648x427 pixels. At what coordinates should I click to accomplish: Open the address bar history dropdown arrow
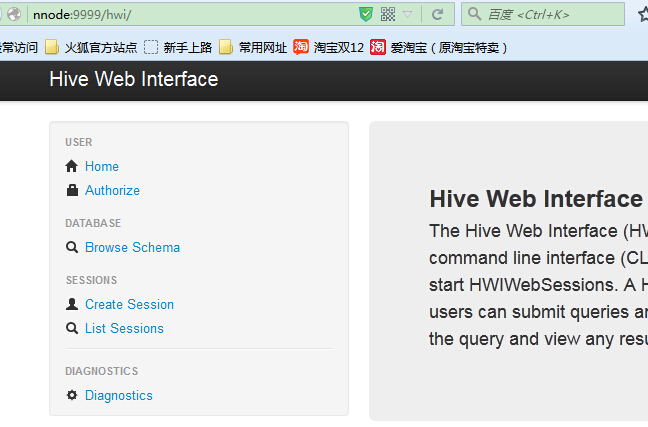point(408,14)
